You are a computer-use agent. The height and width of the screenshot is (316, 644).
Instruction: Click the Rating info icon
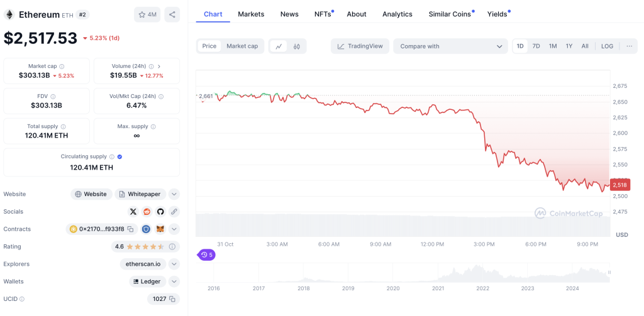[172, 247]
